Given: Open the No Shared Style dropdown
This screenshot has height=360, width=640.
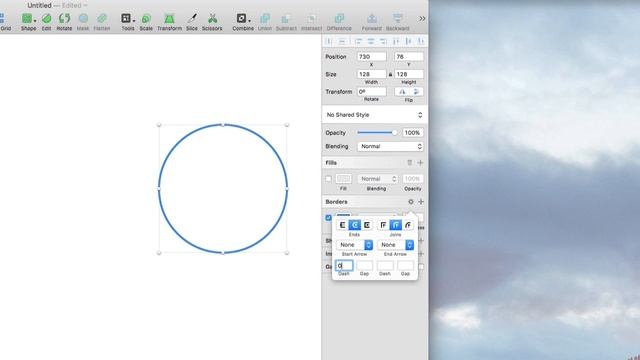Looking at the screenshot, I should [375, 115].
